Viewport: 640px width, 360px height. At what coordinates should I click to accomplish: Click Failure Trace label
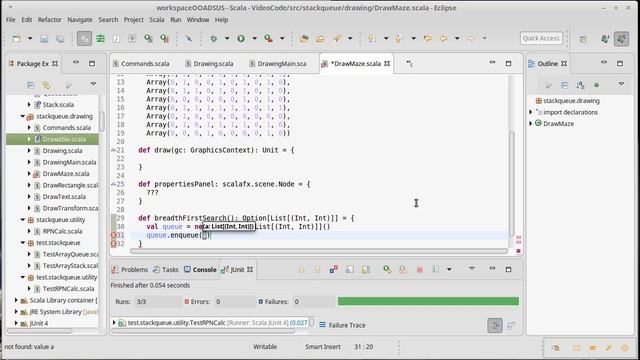coord(347,325)
